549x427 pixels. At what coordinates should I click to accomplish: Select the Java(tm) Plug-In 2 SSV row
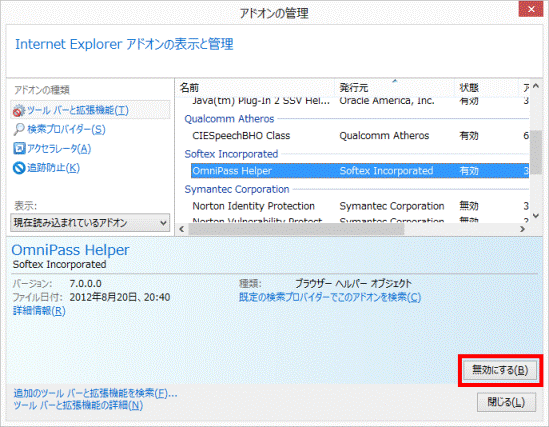click(360, 100)
